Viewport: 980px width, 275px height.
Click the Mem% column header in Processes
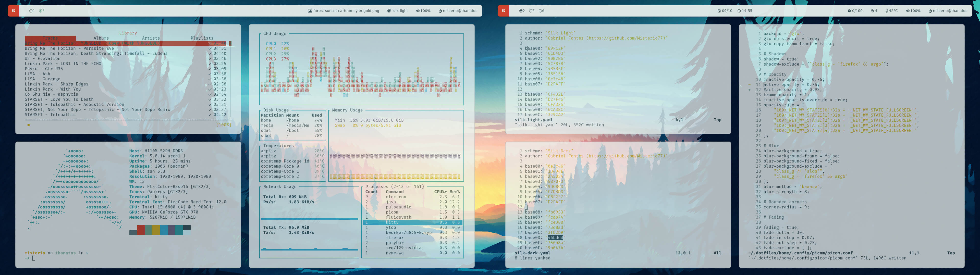tap(455, 192)
